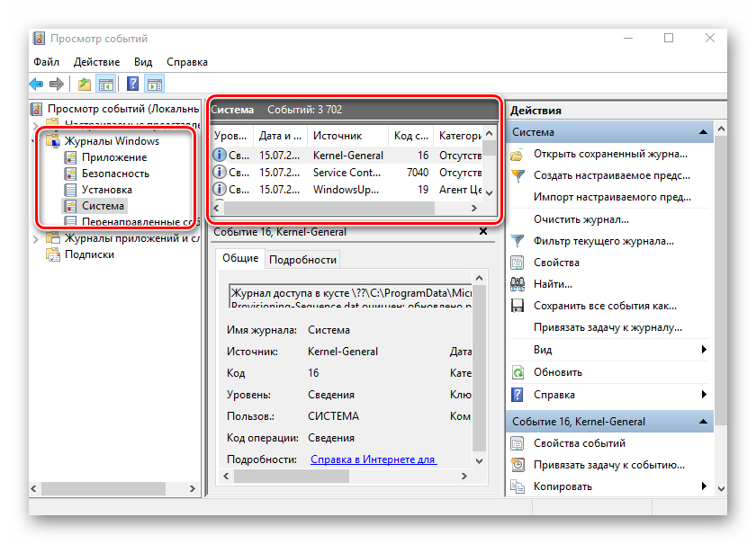Toggle the console tree toolbar icon
The height and width of the screenshot is (544, 756).
106,85
